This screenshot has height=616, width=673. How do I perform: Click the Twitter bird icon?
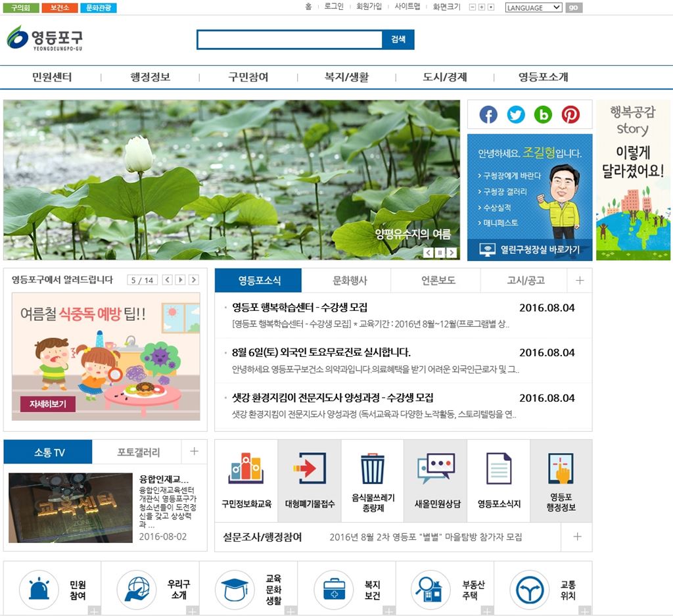tap(516, 114)
